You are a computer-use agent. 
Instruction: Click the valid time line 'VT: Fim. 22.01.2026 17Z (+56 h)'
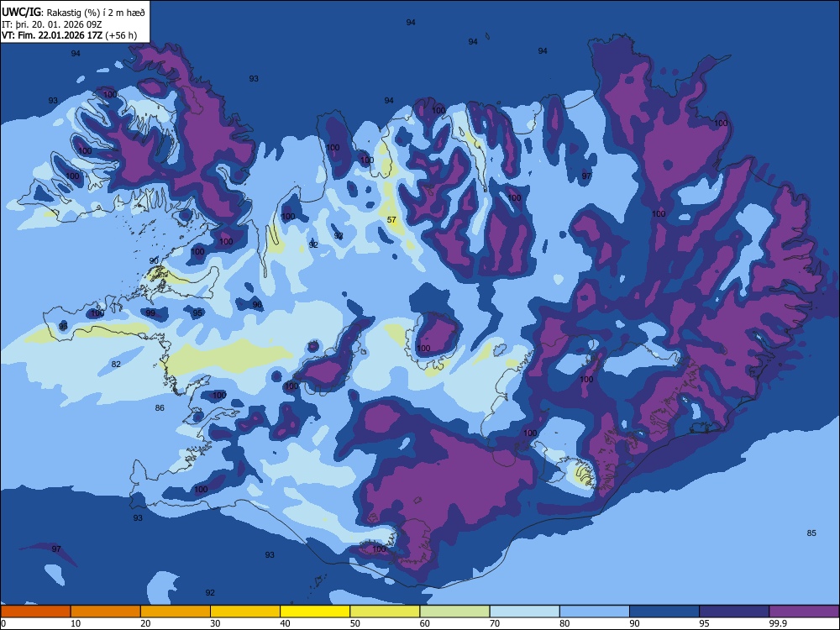pos(69,35)
